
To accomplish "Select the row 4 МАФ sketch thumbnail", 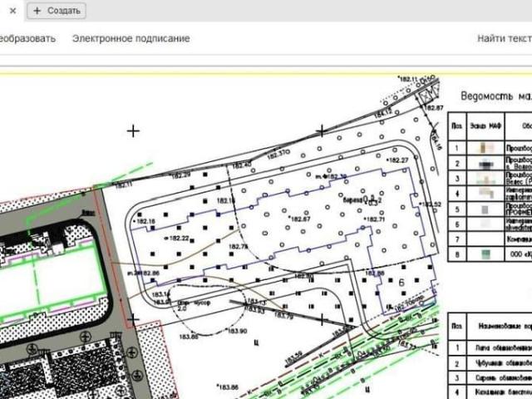I will pyautogui.click(x=485, y=194).
